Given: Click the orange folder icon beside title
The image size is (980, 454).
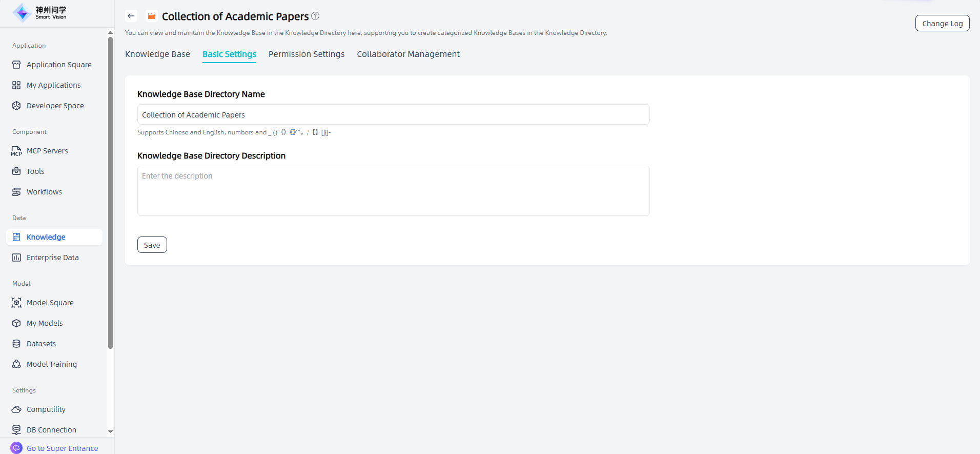Looking at the screenshot, I should pos(152,16).
